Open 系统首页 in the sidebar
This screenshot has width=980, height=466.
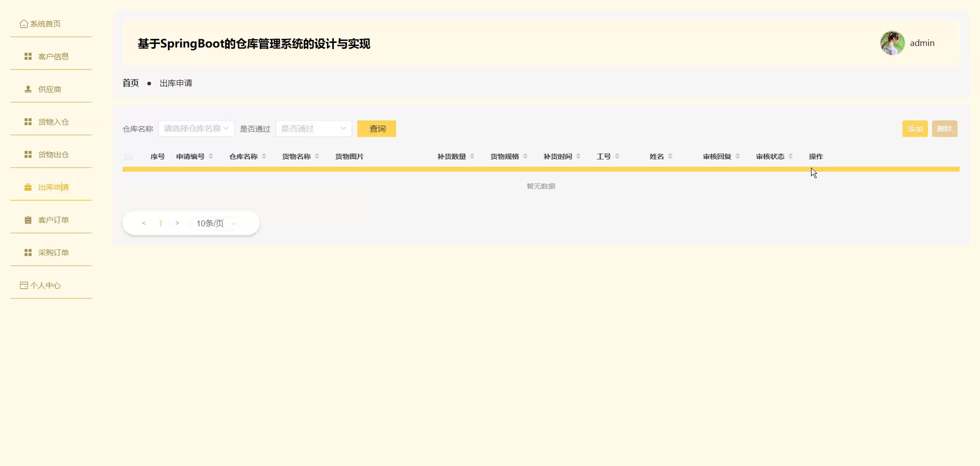pos(51,24)
